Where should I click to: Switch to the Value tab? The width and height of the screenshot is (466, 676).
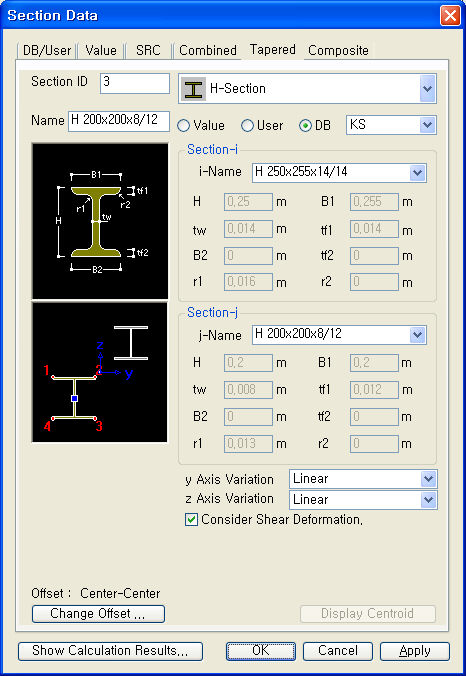tap(101, 51)
